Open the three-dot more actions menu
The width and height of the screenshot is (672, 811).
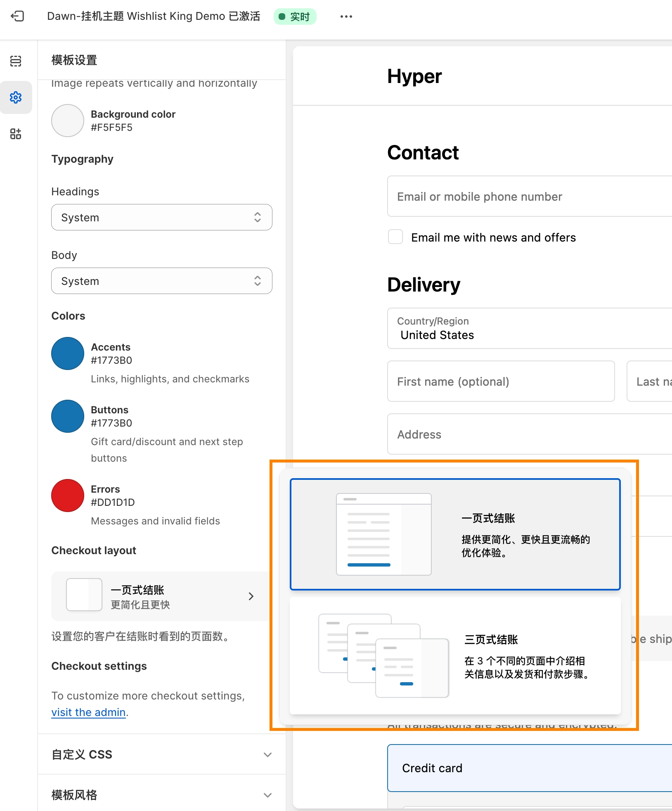[346, 16]
